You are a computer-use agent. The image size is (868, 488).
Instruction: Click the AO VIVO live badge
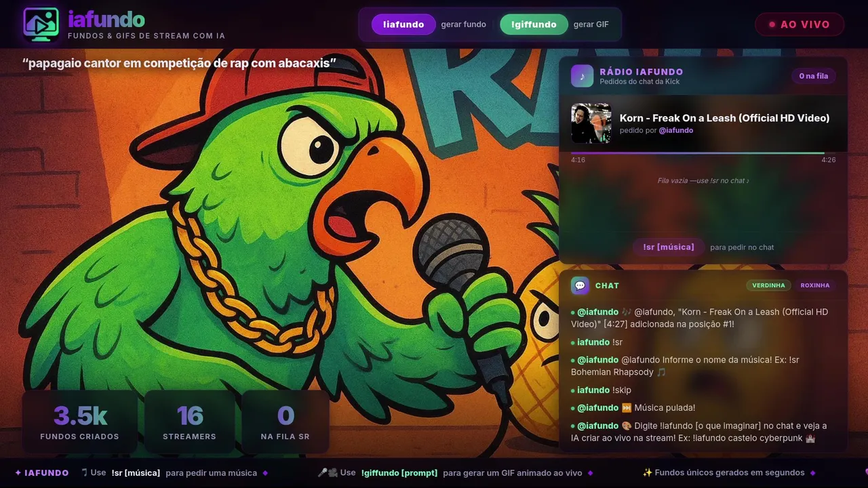(800, 24)
